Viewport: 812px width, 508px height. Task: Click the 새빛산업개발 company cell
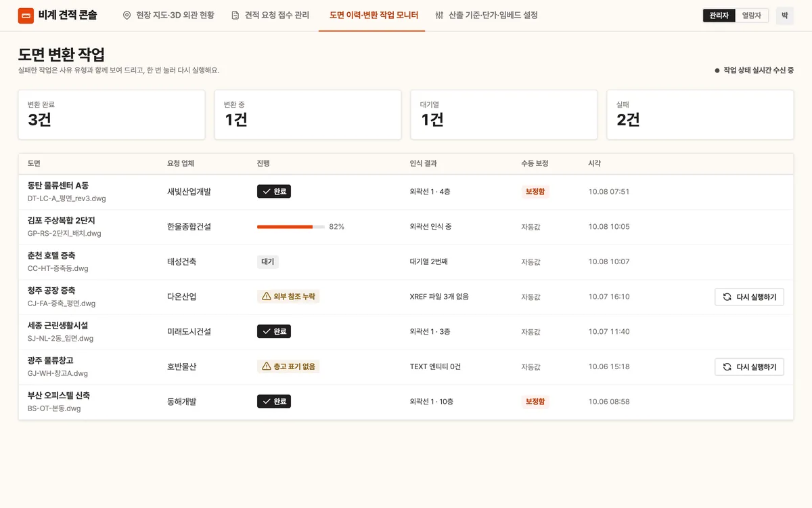pyautogui.click(x=189, y=192)
